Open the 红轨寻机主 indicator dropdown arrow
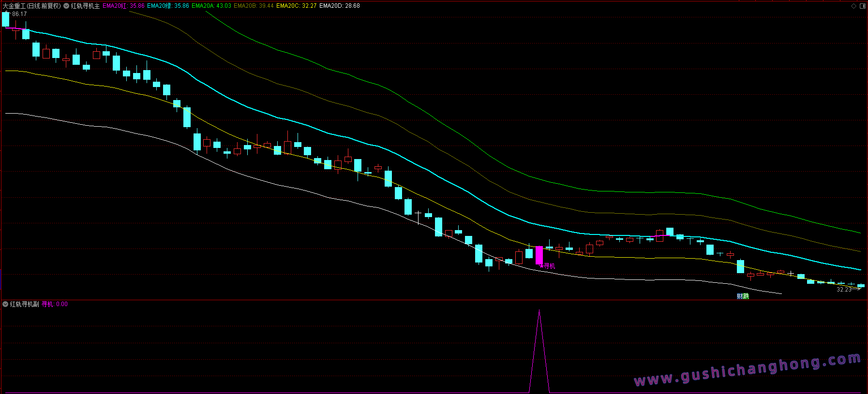The height and width of the screenshot is (394, 868). (x=66, y=6)
